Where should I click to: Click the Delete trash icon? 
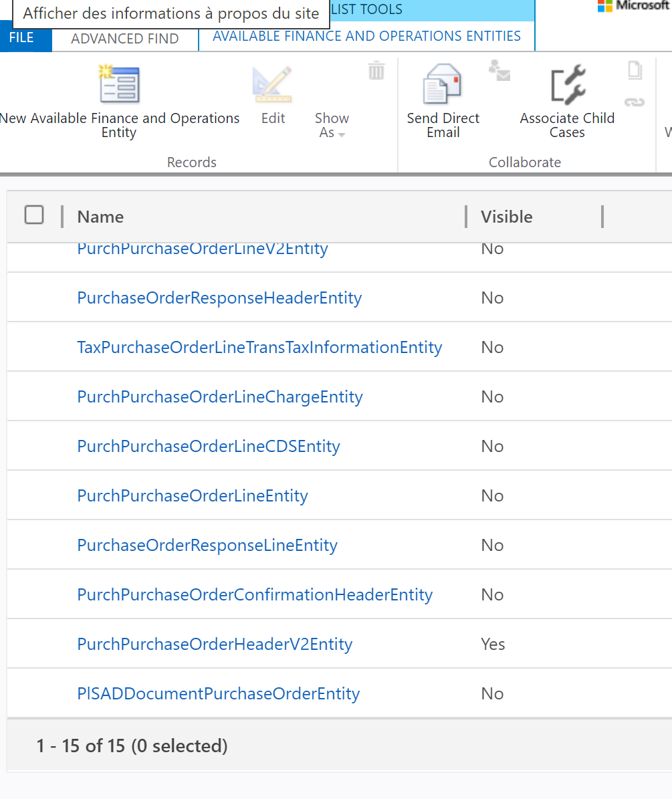click(376, 70)
